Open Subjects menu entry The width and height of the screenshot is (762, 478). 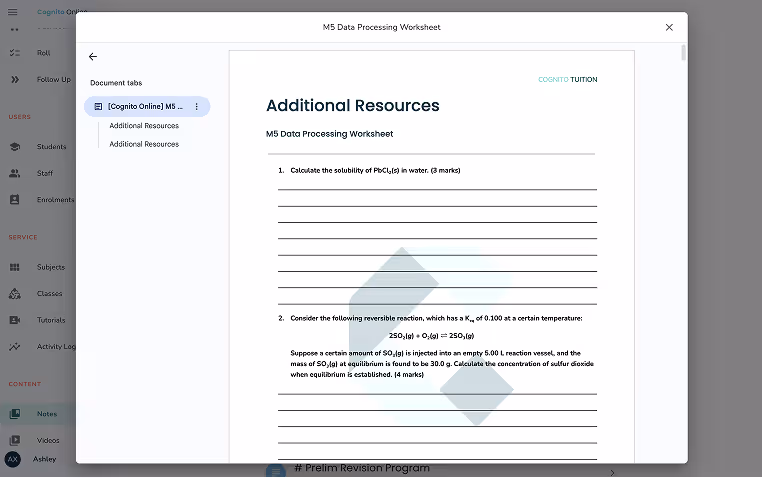point(51,267)
